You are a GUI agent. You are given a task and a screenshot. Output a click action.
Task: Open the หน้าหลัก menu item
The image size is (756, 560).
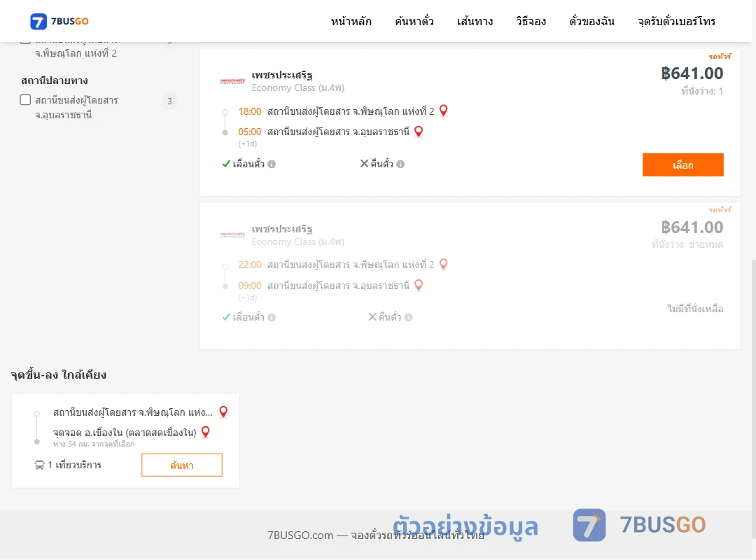tap(351, 21)
